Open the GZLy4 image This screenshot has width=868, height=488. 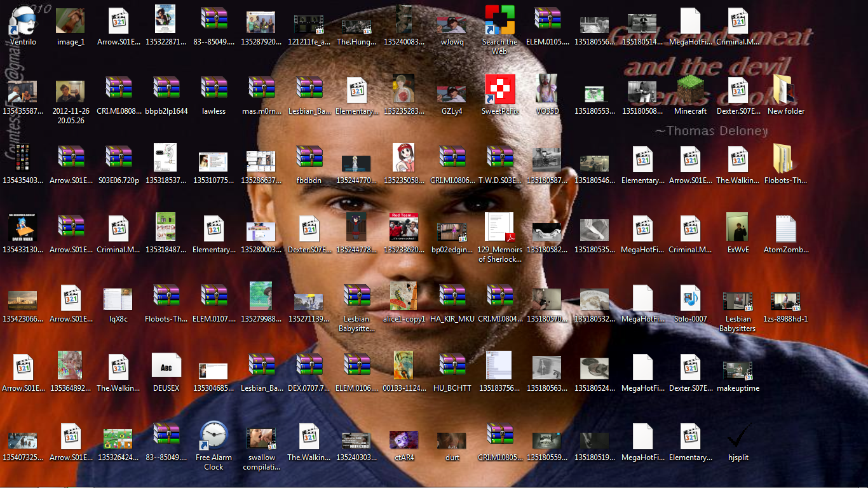[452, 95]
